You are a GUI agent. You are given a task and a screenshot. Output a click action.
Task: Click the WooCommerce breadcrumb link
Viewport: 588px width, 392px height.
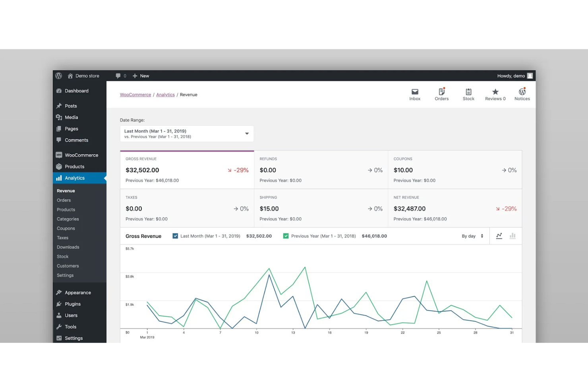tap(135, 95)
